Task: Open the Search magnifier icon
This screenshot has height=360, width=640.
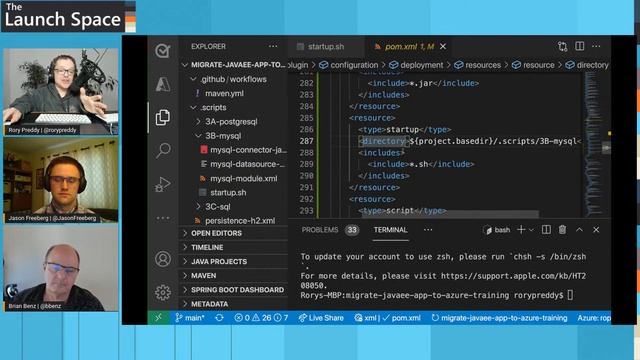Action: (x=163, y=150)
